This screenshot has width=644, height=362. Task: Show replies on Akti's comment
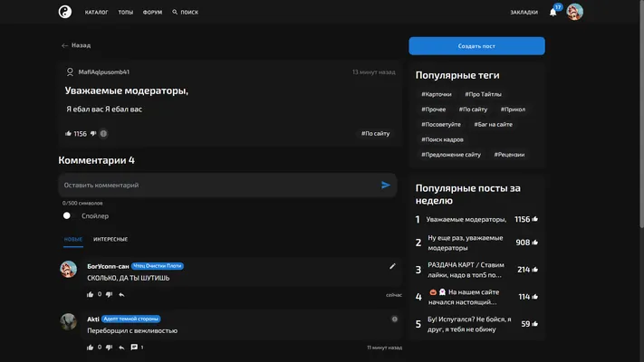click(137, 348)
